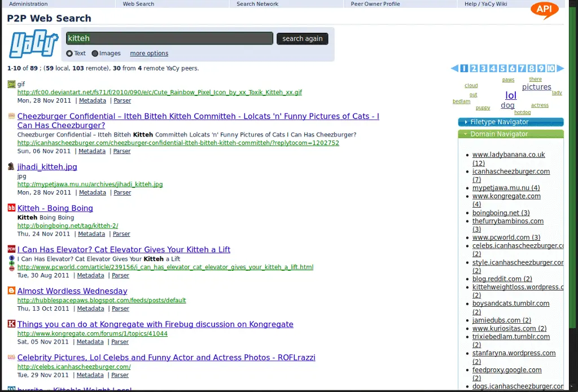This screenshot has height=392, width=578.
Task: Click the next page arrow icon
Action: (560, 68)
